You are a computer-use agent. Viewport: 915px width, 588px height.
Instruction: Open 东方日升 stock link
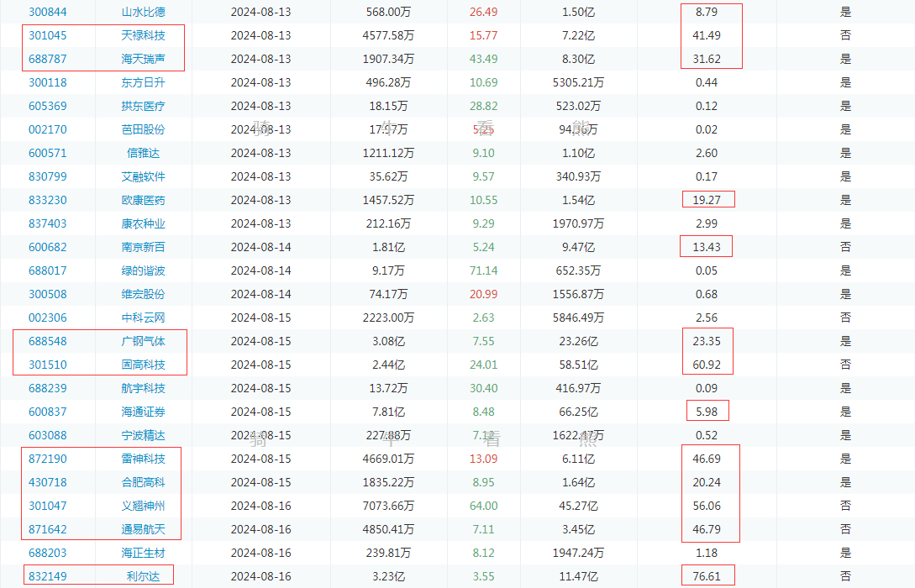143,82
